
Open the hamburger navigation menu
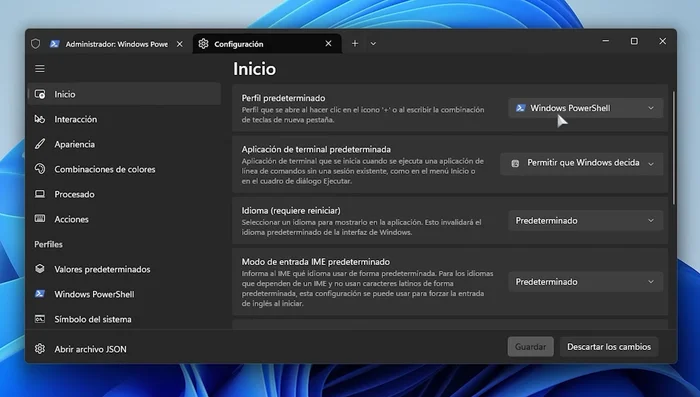(40, 69)
